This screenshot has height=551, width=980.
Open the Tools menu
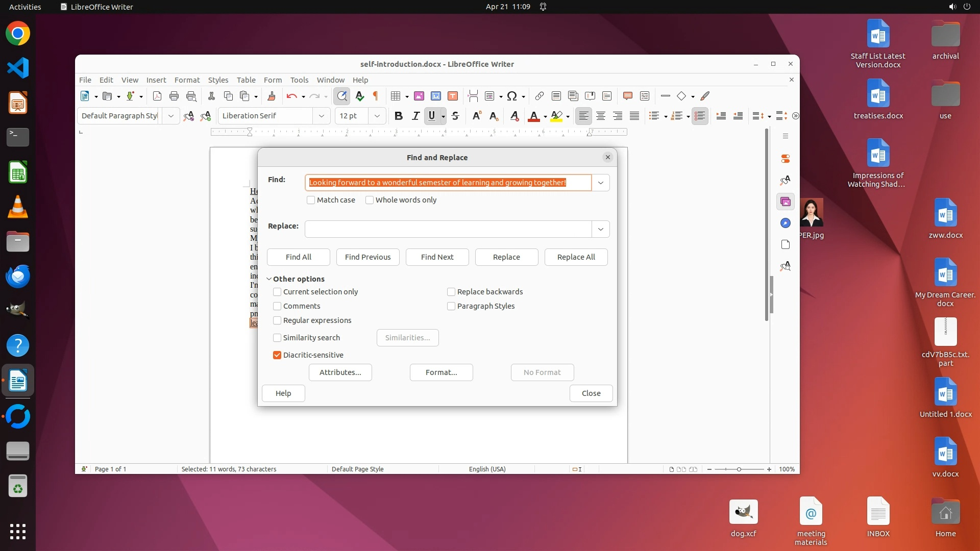[299, 80]
